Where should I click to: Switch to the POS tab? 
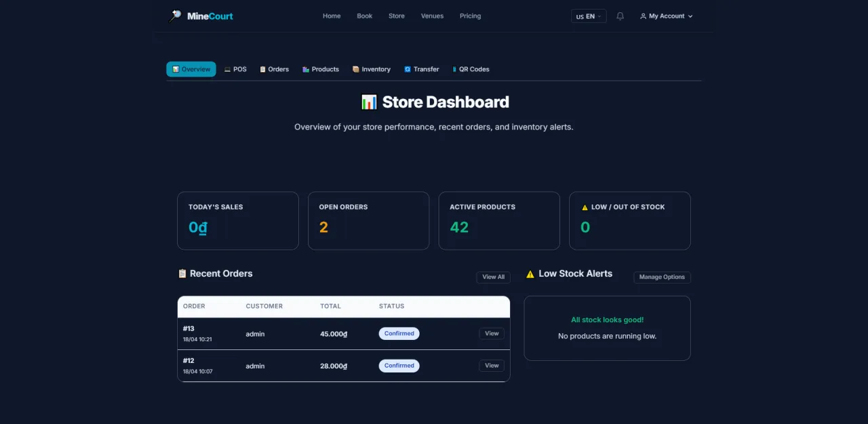(x=235, y=69)
